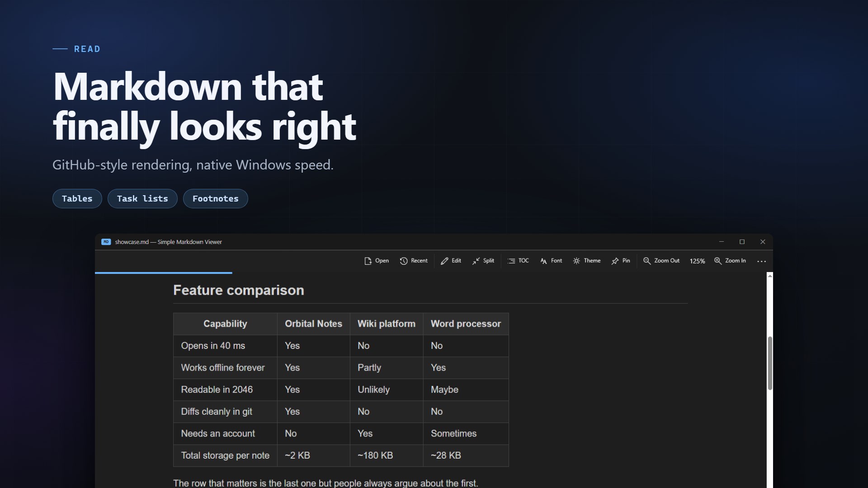The image size is (868, 488).
Task: Pin the window with Pin icon
Action: coord(615,261)
